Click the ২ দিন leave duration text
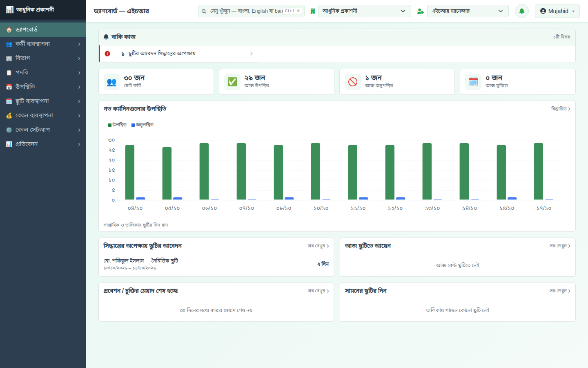Screen dimensions: 588x368 click(323, 264)
